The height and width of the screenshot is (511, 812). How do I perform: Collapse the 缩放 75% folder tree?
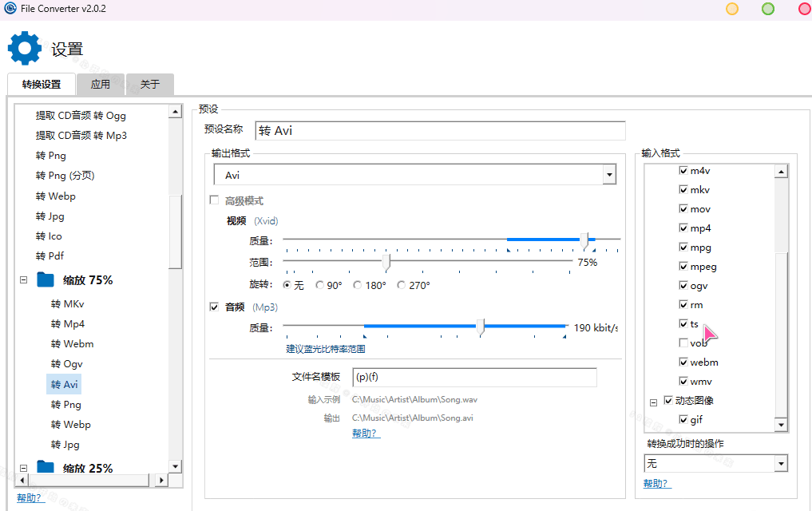tap(23, 280)
